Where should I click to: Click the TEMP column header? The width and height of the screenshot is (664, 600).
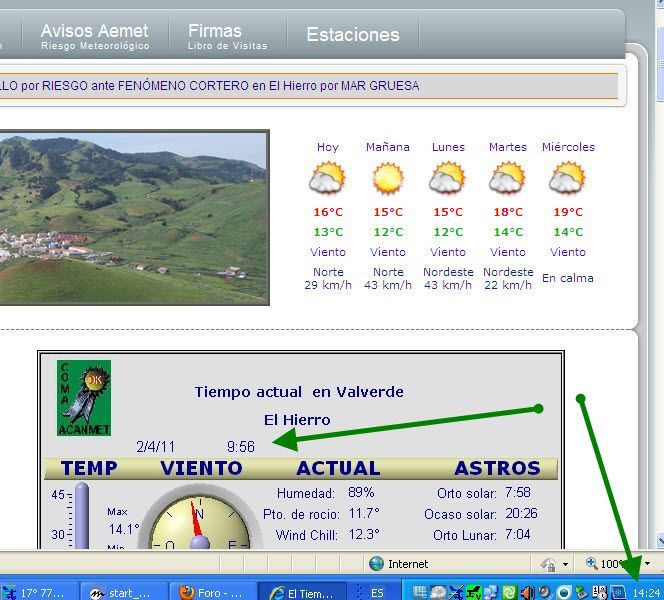[89, 468]
